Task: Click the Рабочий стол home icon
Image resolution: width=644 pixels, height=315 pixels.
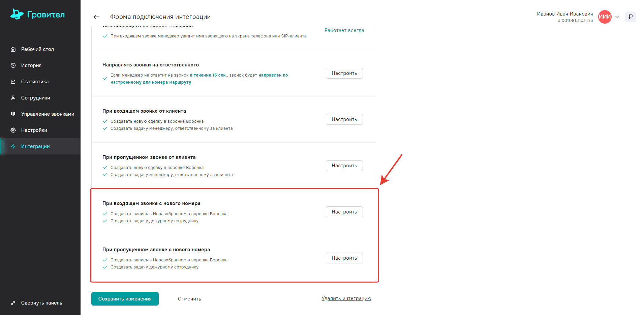Action: tap(13, 49)
